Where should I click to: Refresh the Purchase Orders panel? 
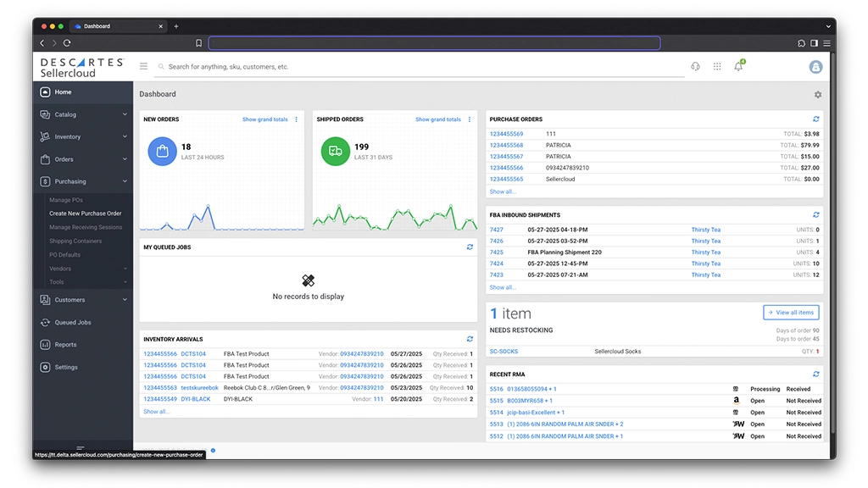point(815,119)
